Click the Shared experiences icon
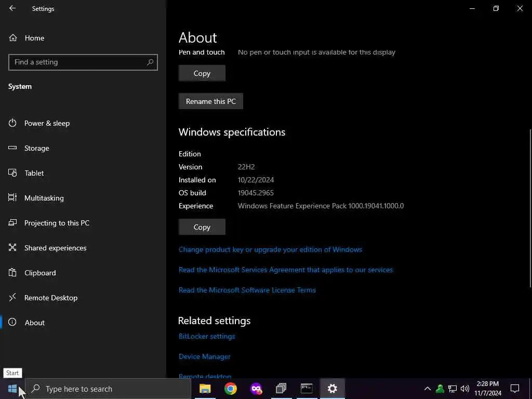 12,247
